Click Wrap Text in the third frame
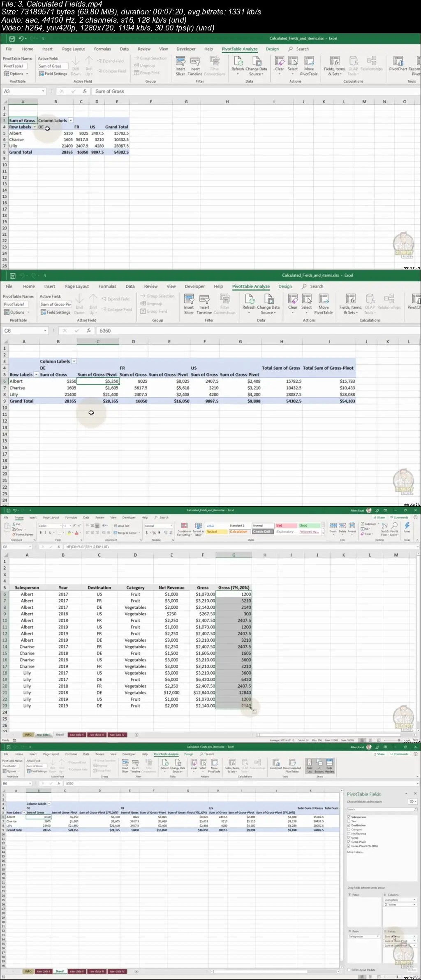Viewport: 421px width, 980px height. pos(122,526)
